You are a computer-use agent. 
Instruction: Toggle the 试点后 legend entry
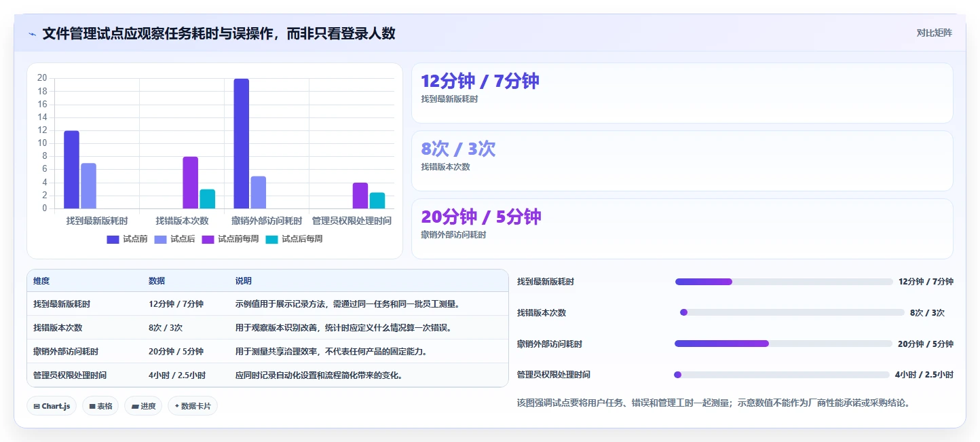174,239
